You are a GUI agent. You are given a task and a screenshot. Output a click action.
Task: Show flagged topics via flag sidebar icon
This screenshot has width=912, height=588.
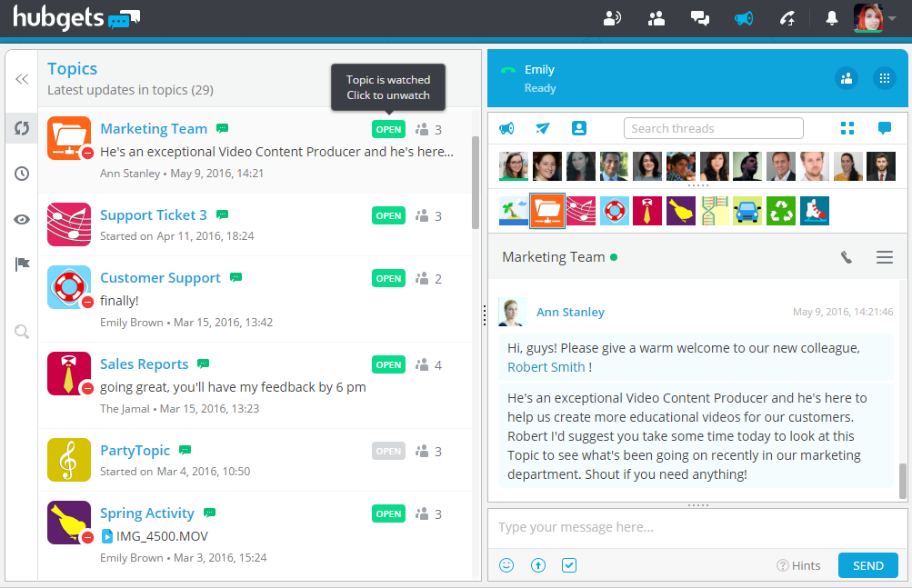point(22,264)
